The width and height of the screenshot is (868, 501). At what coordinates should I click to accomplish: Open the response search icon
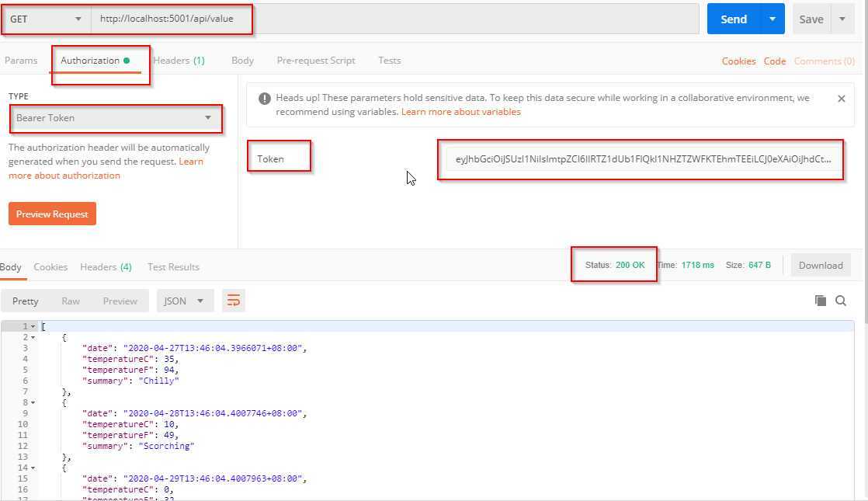pyautogui.click(x=841, y=301)
